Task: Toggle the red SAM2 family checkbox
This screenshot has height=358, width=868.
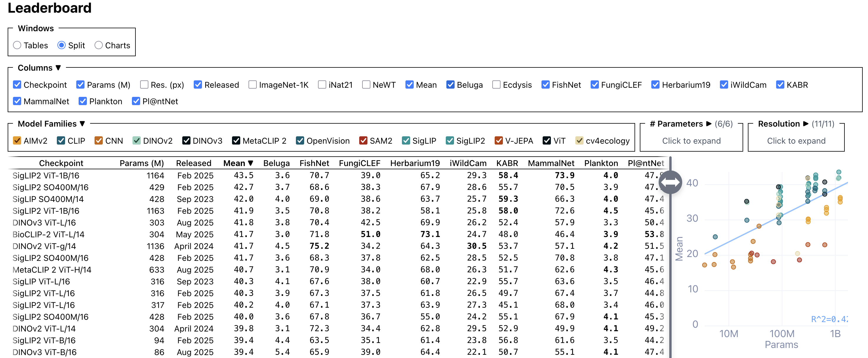Action: pyautogui.click(x=363, y=140)
